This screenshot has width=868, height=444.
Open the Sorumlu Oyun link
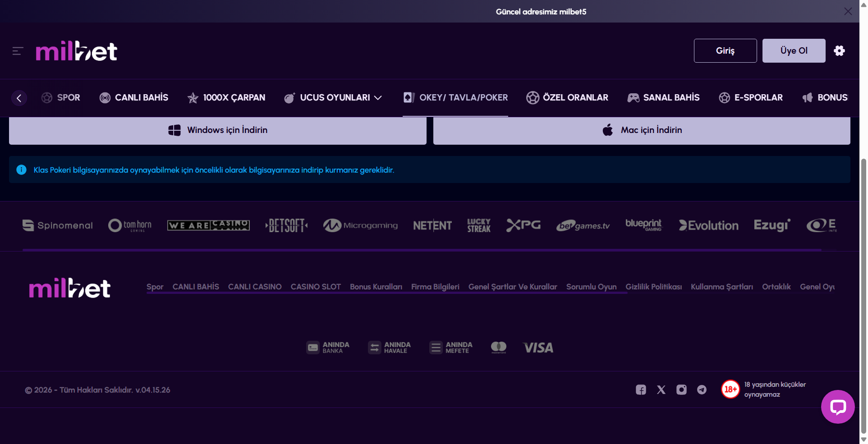(x=591, y=287)
